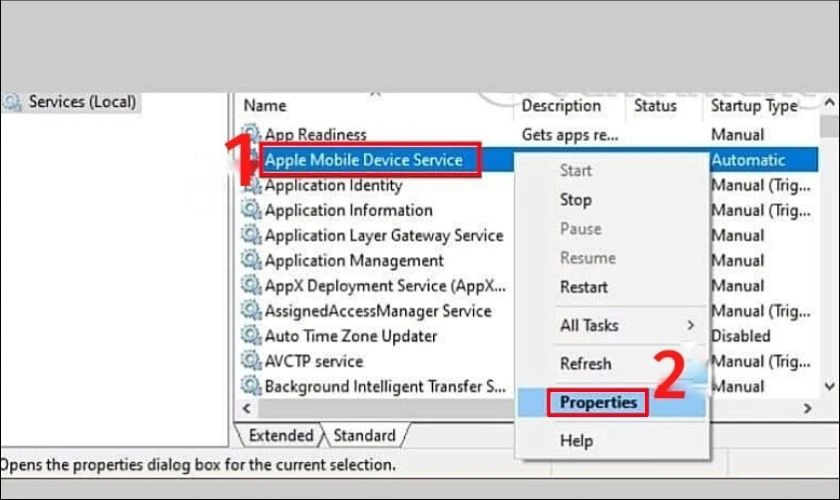Click the gear icon beside Application Layer Gateway Service
Image resolution: width=840 pixels, height=500 pixels.
click(x=251, y=235)
